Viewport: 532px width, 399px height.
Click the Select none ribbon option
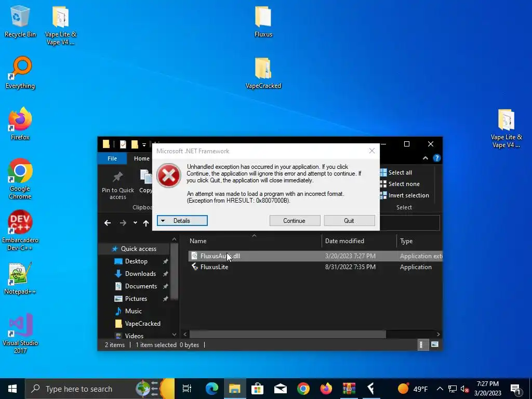click(x=400, y=184)
